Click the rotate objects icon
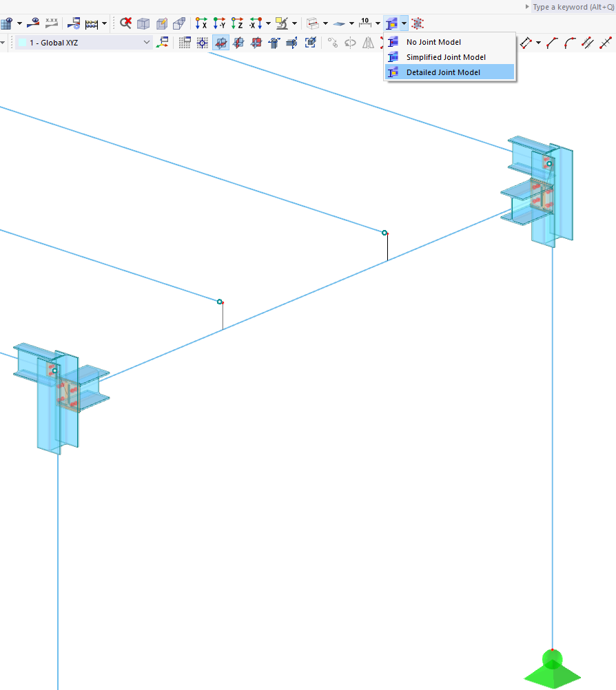 coord(350,42)
